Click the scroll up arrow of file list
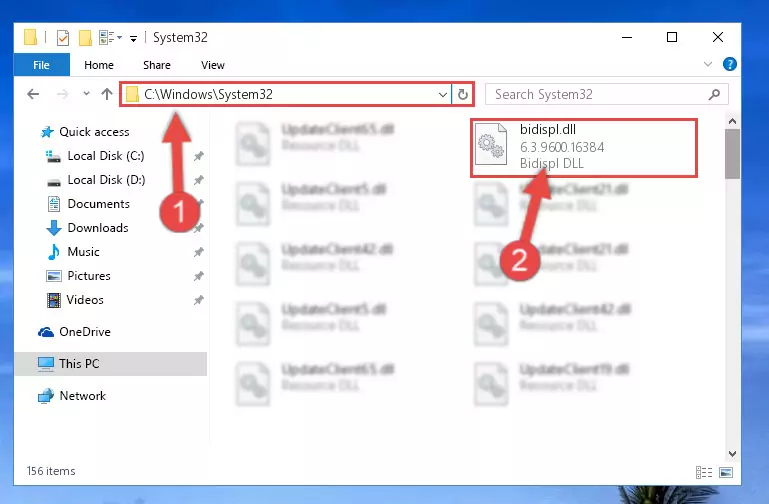Screen dimensions: 769x504 (732, 121)
